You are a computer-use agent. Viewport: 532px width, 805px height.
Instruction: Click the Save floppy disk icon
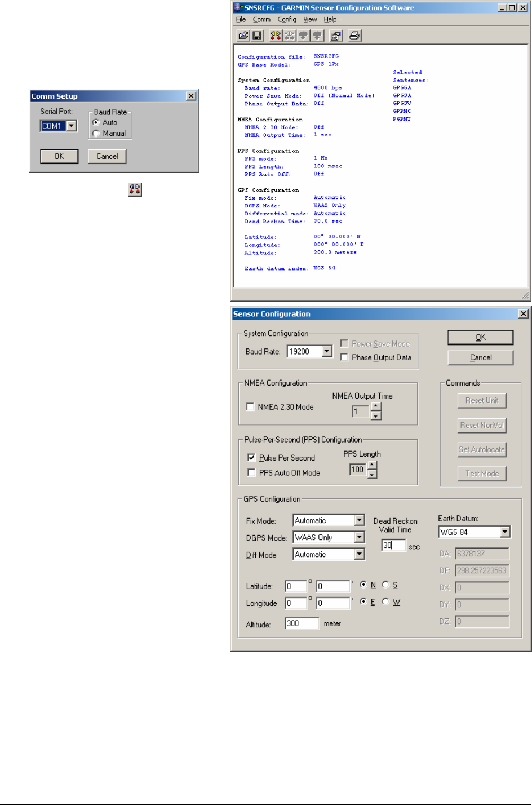257,36
